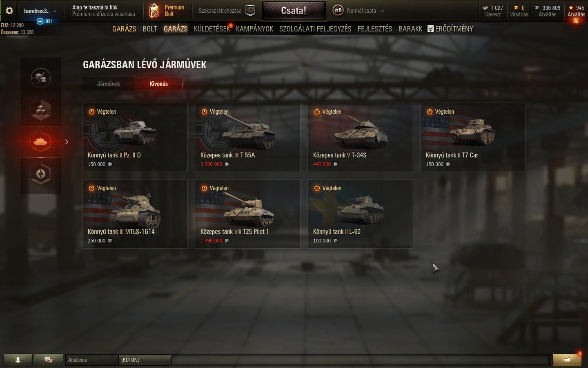Open the BARAKK menu item
The width and height of the screenshot is (588, 368).
click(x=410, y=29)
